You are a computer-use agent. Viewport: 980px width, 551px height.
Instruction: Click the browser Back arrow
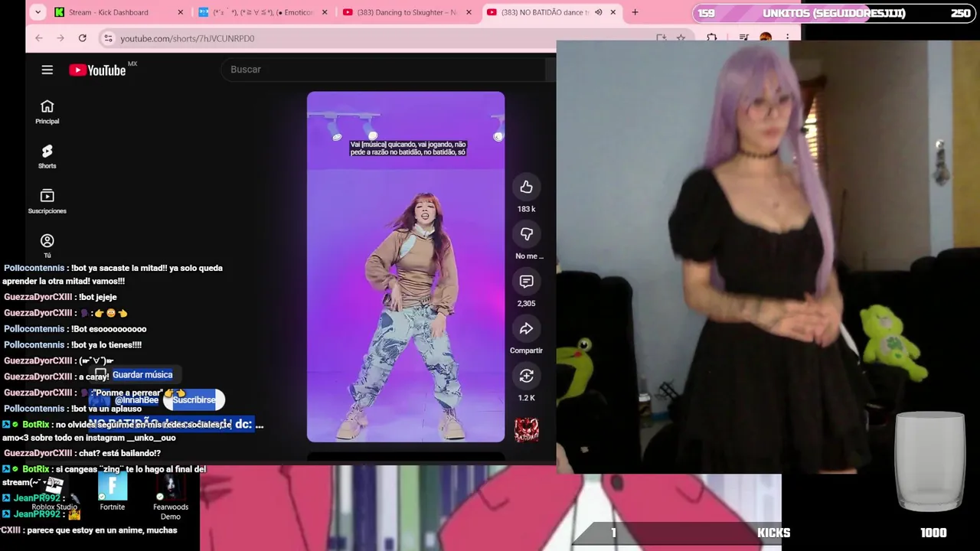tap(39, 37)
